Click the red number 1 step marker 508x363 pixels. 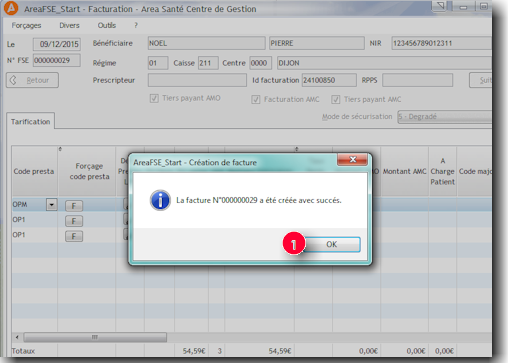tap(294, 244)
